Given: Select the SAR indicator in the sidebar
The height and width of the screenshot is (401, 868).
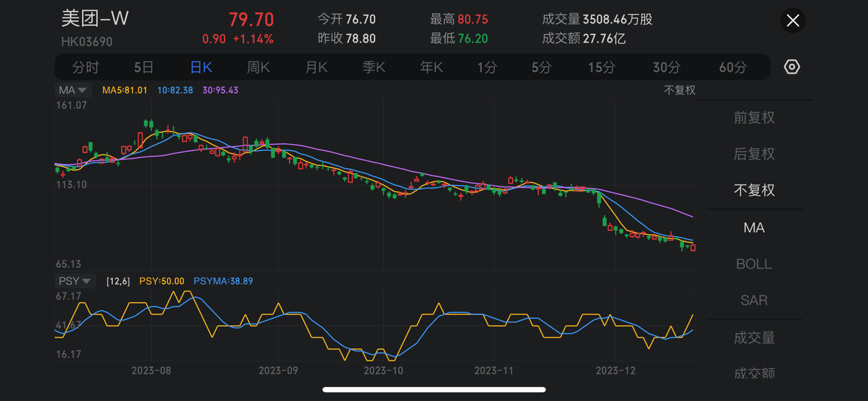Looking at the screenshot, I should (753, 300).
